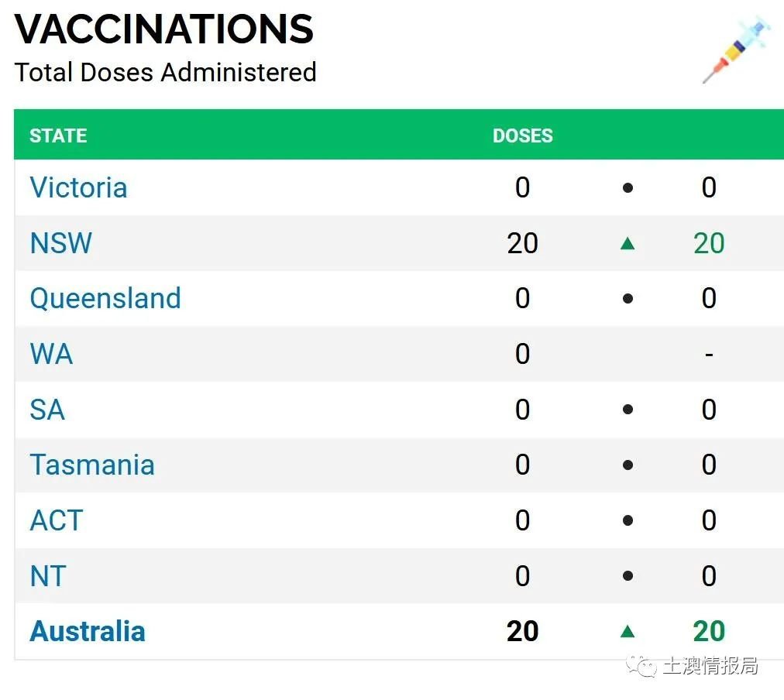Viewport: 784px width, 700px height.
Task: Click the Queensland no-change dot indicator
Action: (628, 299)
